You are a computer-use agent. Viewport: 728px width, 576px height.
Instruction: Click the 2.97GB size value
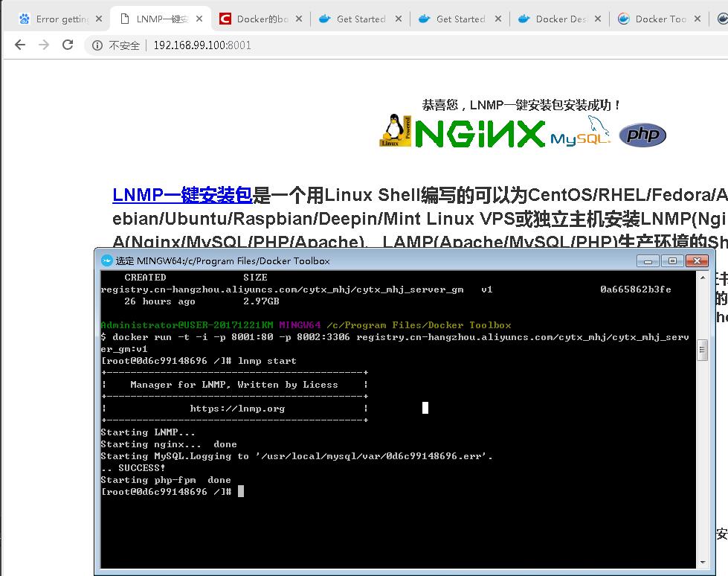(262, 301)
